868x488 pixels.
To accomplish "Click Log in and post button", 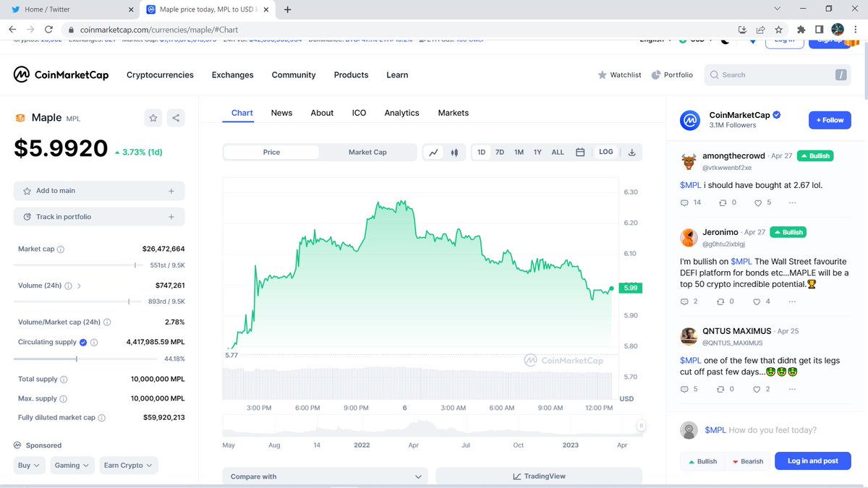I will coord(813,461).
